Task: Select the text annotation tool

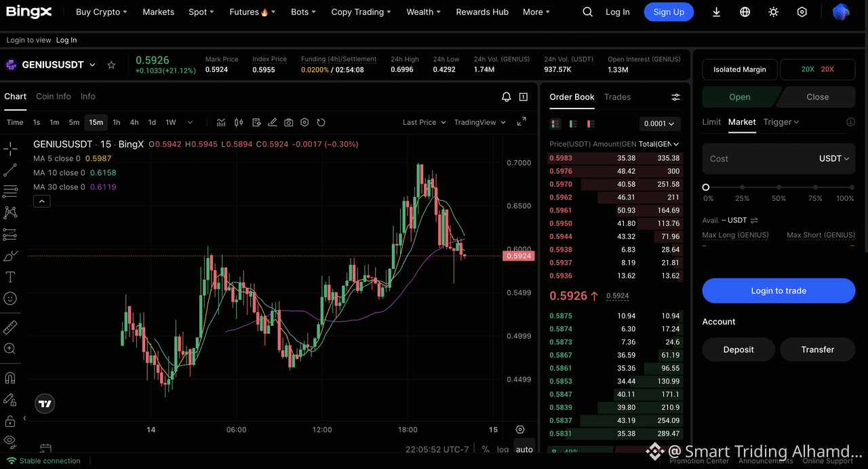Action: [x=10, y=277]
